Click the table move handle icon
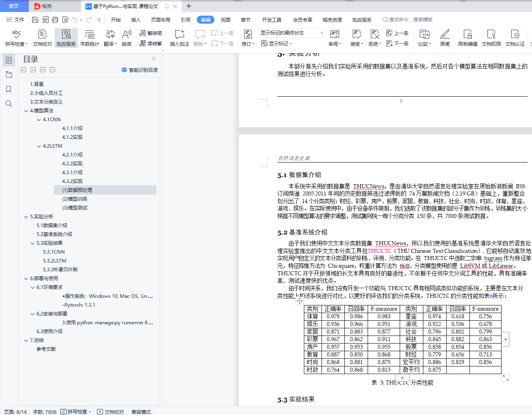The image size is (532, 415). tap(299, 301)
